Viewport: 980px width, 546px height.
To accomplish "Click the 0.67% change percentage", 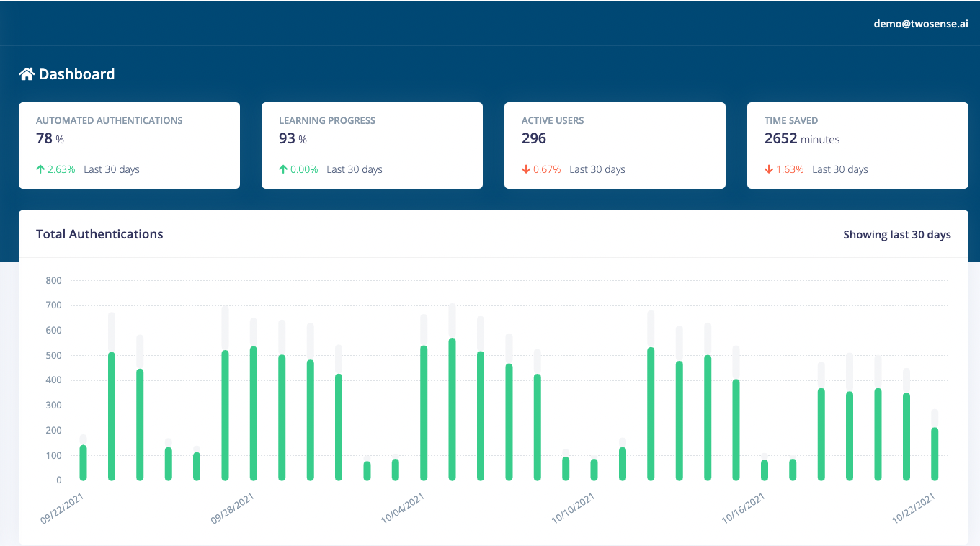I will tap(547, 169).
